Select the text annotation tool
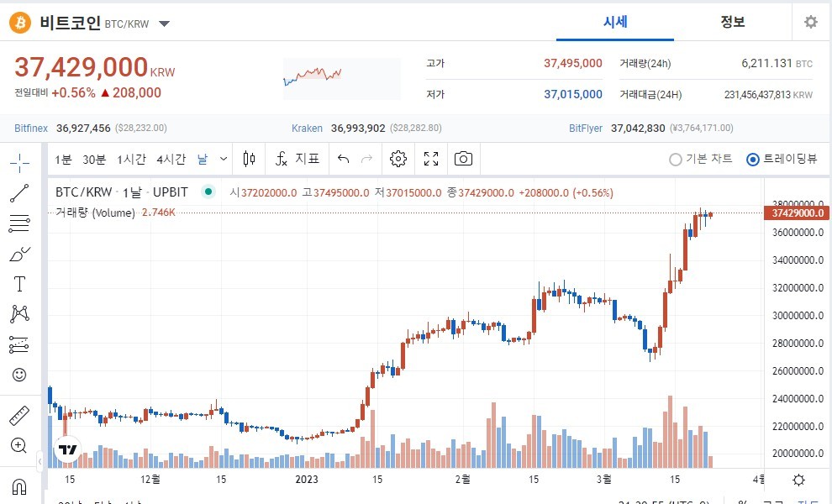 19,283
